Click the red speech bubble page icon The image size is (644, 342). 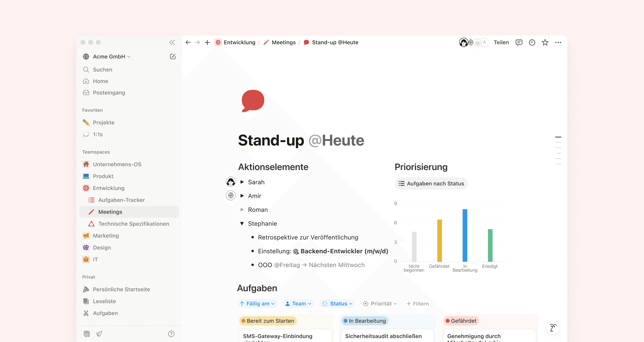point(253,101)
